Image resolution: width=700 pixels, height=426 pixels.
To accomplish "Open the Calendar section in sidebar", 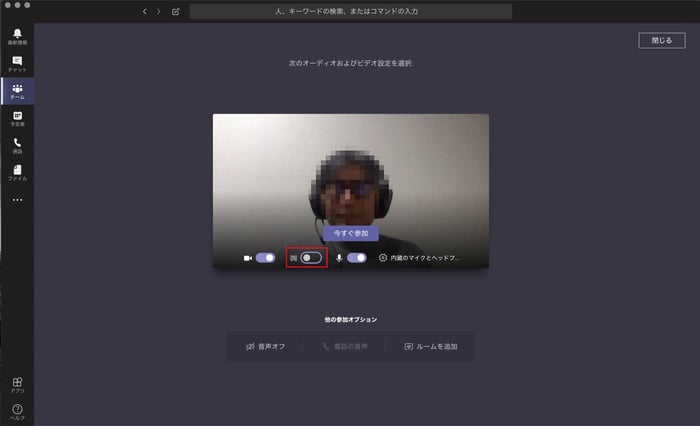I will click(17, 119).
